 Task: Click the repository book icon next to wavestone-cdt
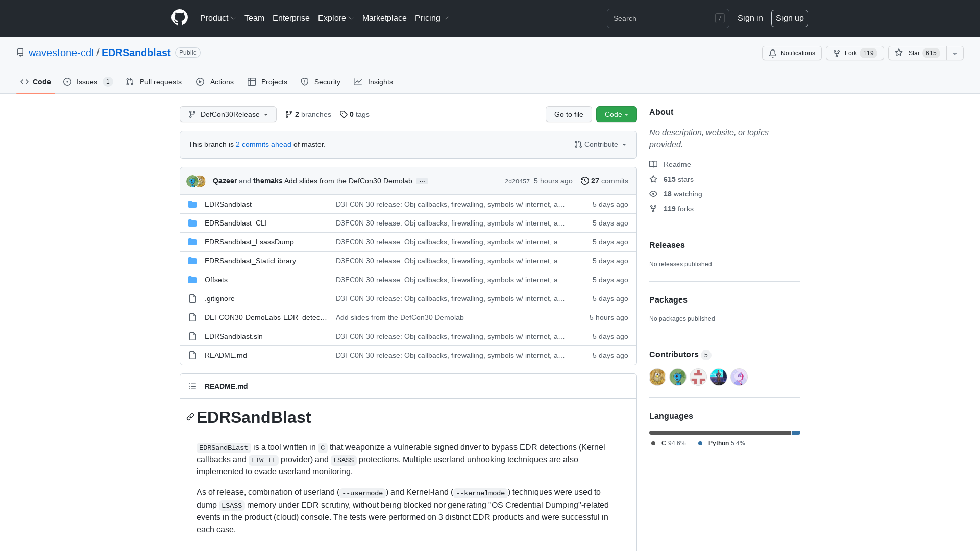click(x=20, y=53)
